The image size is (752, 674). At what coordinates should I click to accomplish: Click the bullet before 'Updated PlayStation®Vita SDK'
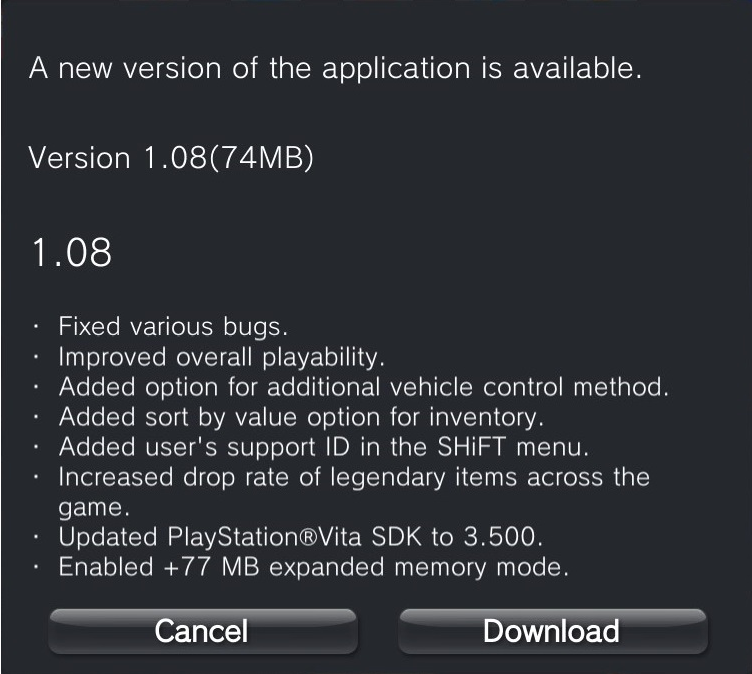point(36,537)
